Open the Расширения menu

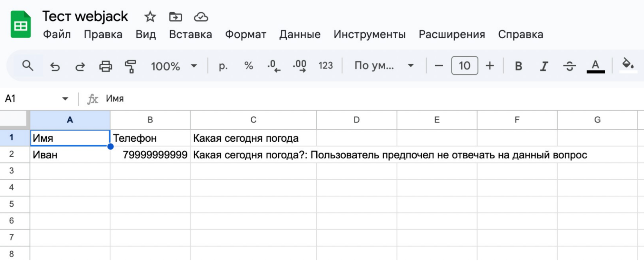(x=452, y=34)
